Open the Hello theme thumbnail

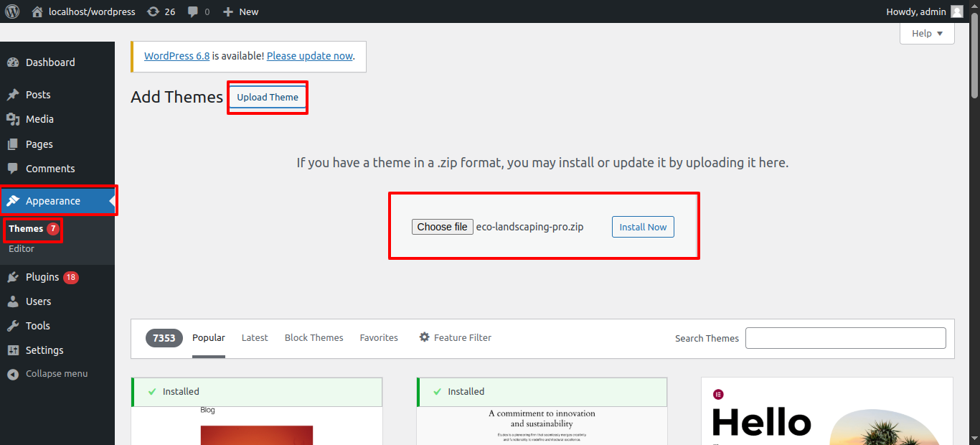[x=827, y=411]
